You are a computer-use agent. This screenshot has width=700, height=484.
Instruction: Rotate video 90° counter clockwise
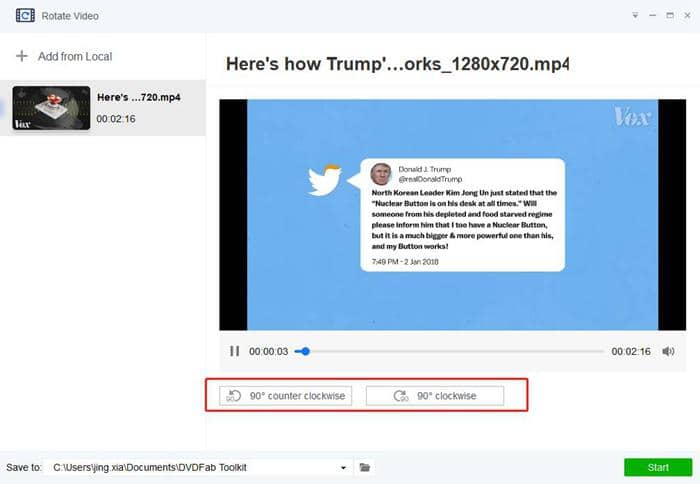(286, 396)
